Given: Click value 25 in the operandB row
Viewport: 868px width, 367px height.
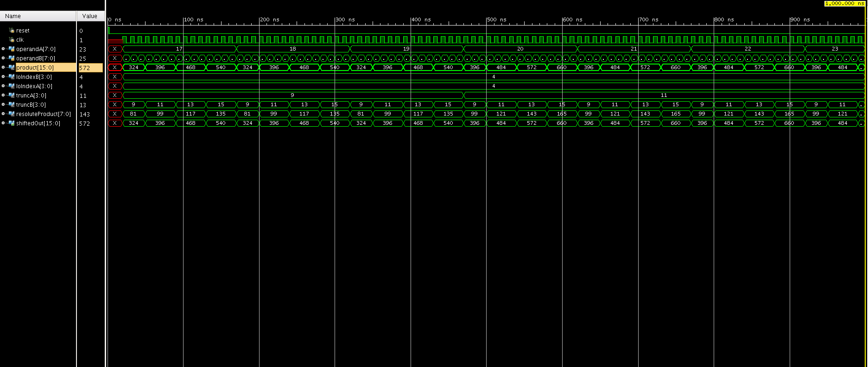Looking at the screenshot, I should coord(82,58).
